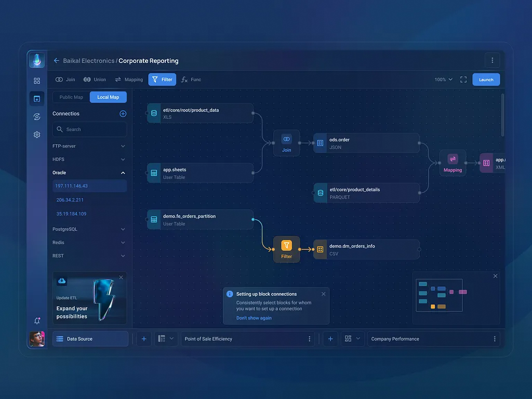The width and height of the screenshot is (532, 399).
Task: Select the Mapping tool in the toolbar
Action: tap(129, 79)
